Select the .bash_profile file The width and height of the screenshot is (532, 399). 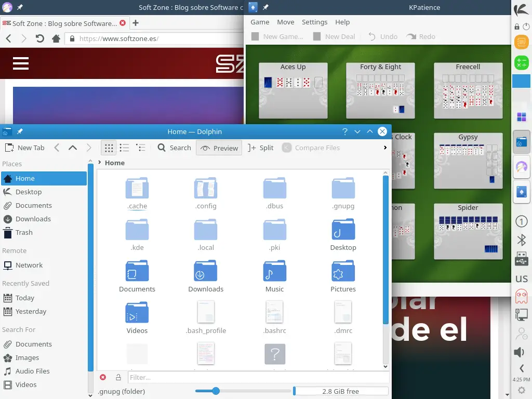pyautogui.click(x=206, y=317)
